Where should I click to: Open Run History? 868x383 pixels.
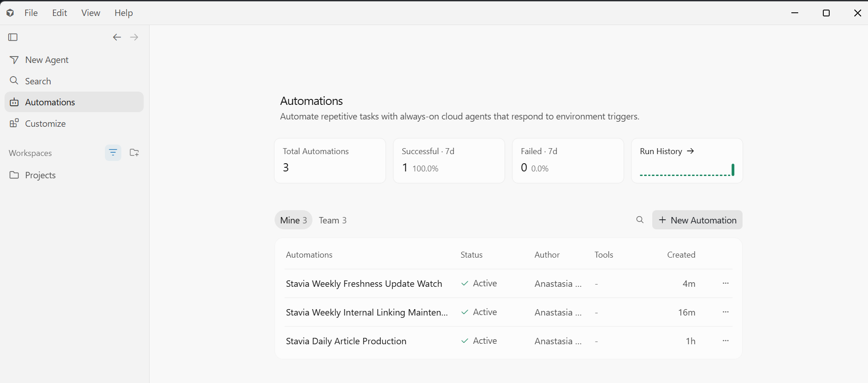point(667,151)
